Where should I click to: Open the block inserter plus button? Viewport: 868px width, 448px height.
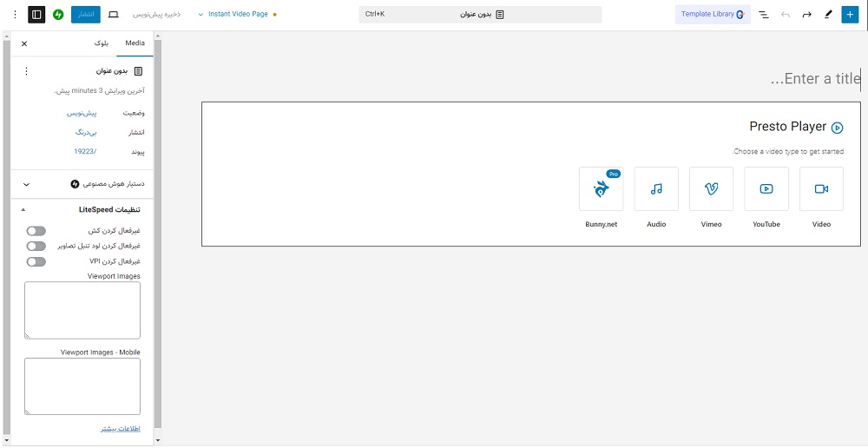point(850,15)
